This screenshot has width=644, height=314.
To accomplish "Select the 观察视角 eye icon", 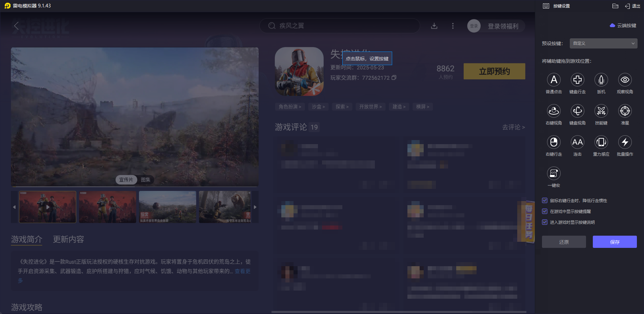I will pos(625,80).
